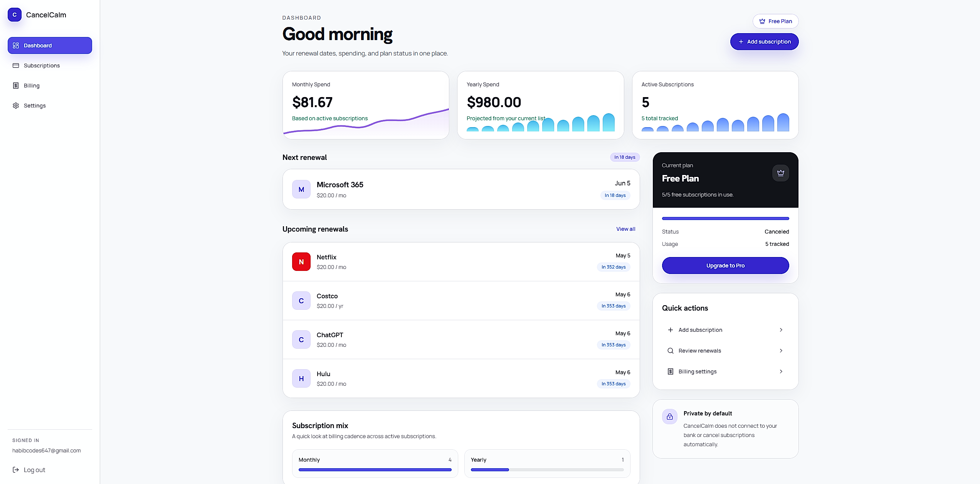
Task: Open Settings from sidebar
Action: click(50, 106)
